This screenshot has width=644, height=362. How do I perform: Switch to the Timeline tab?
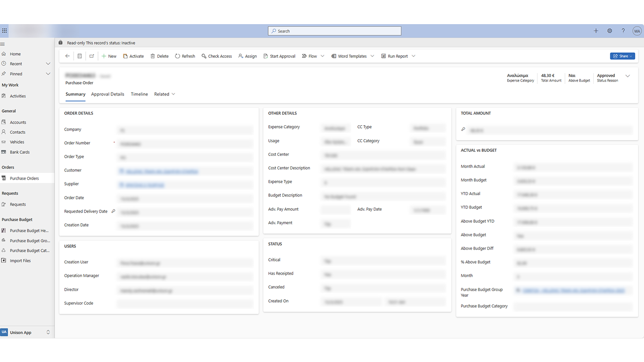point(139,95)
